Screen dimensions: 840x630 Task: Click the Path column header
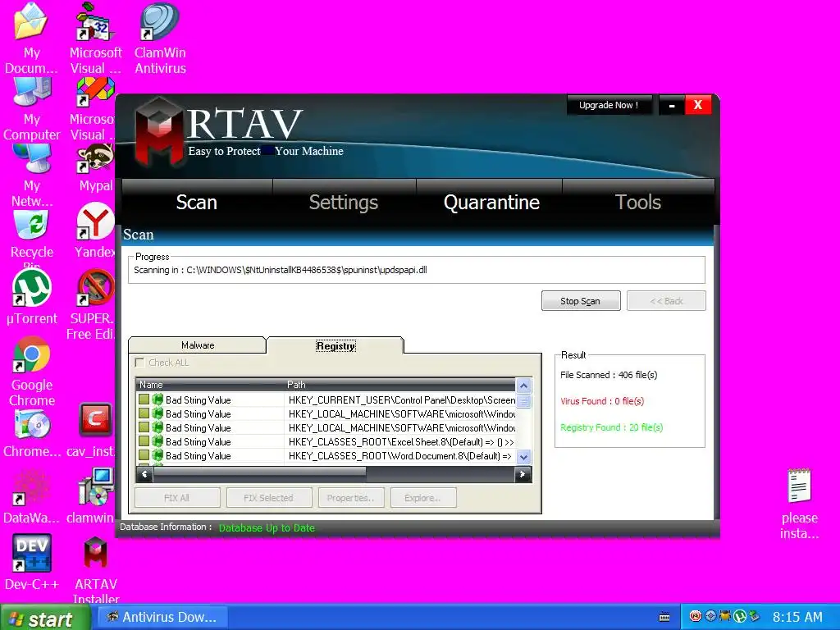click(x=399, y=384)
